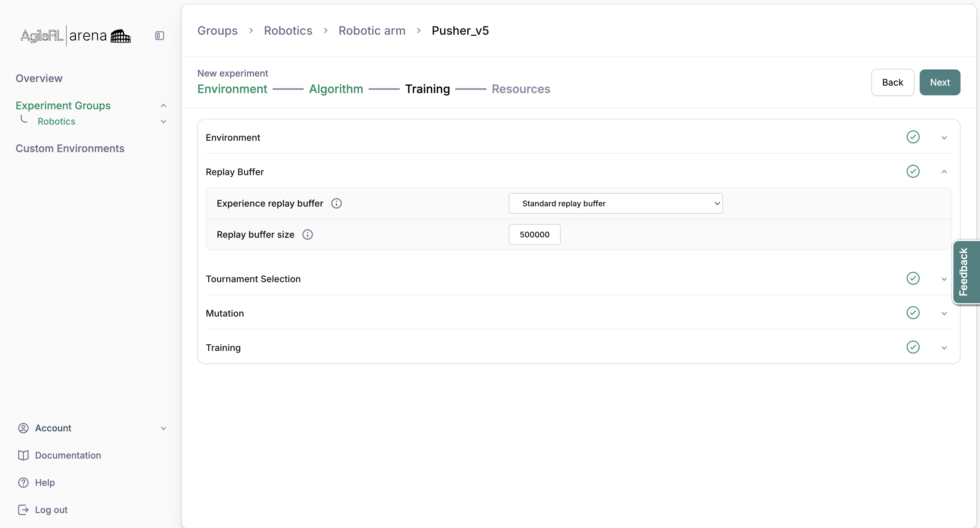Click the Back button
Viewport: 980px width, 528px height.
[892, 82]
